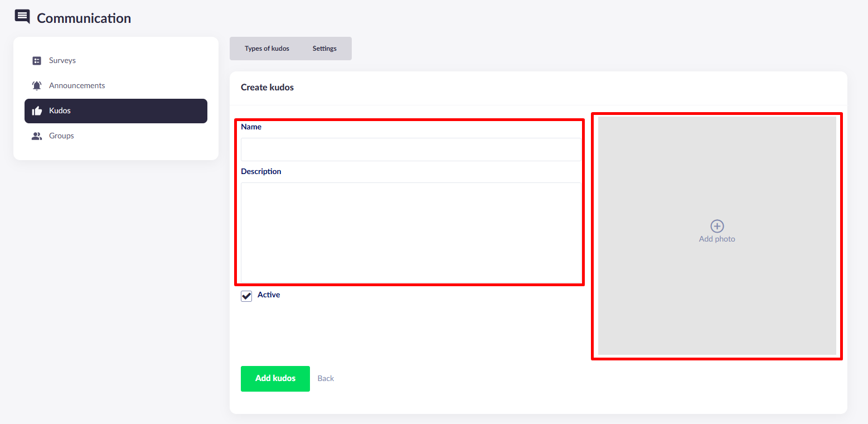Click the Kudos thumbs-up icon

coord(37,111)
